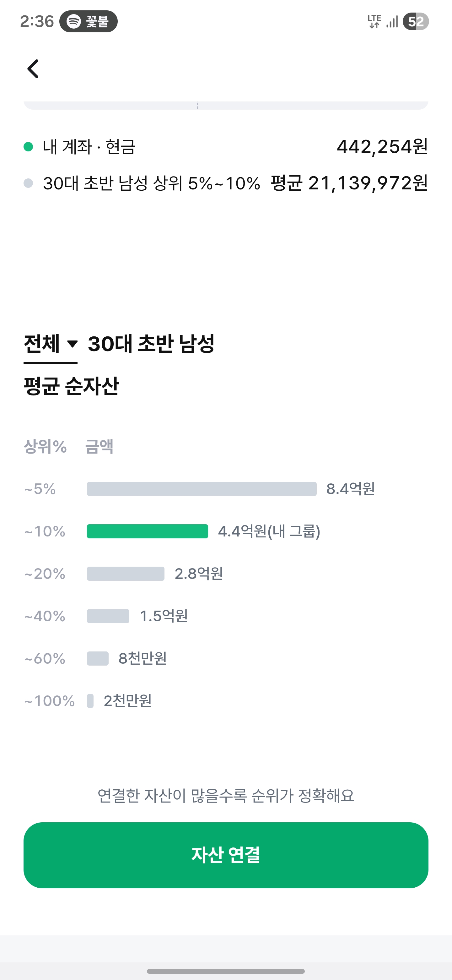Tap the dropdown triangle next to 전체

click(x=72, y=344)
